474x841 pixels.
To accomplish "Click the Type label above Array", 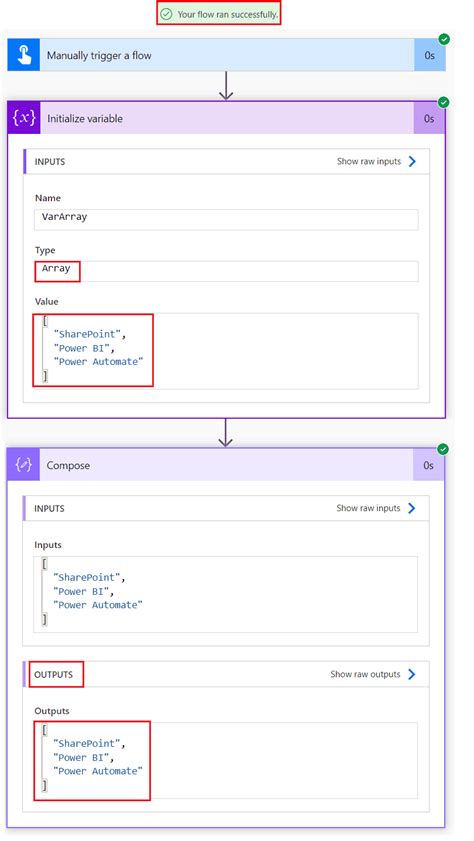I will tap(45, 250).
